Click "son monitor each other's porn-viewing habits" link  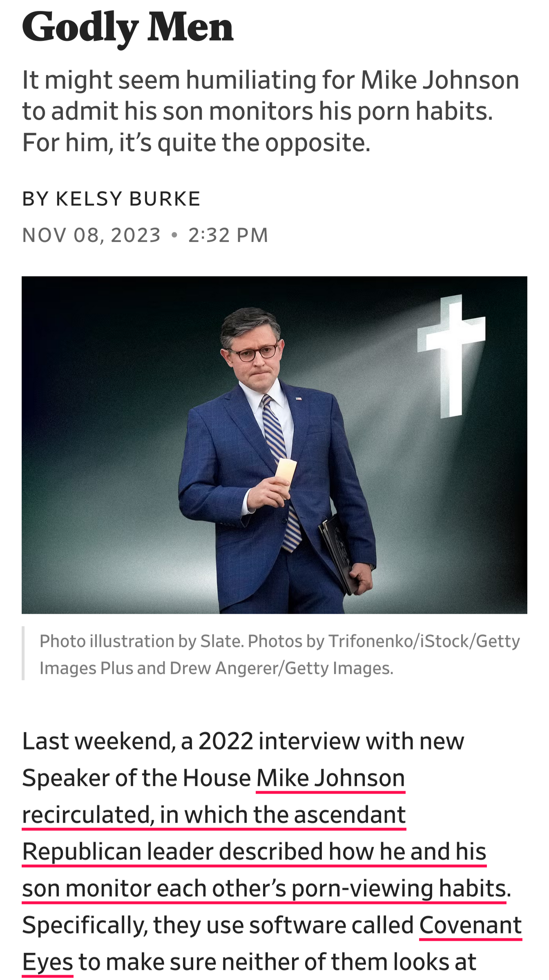coord(264,888)
